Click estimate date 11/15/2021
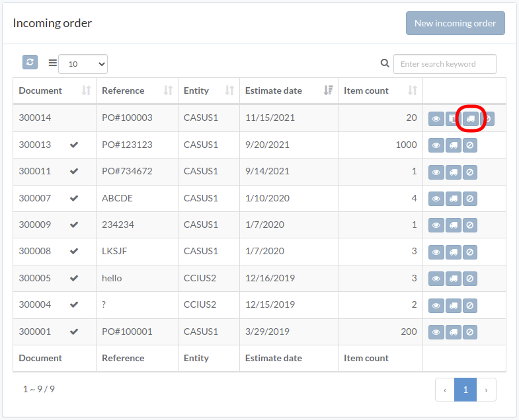 [270, 118]
